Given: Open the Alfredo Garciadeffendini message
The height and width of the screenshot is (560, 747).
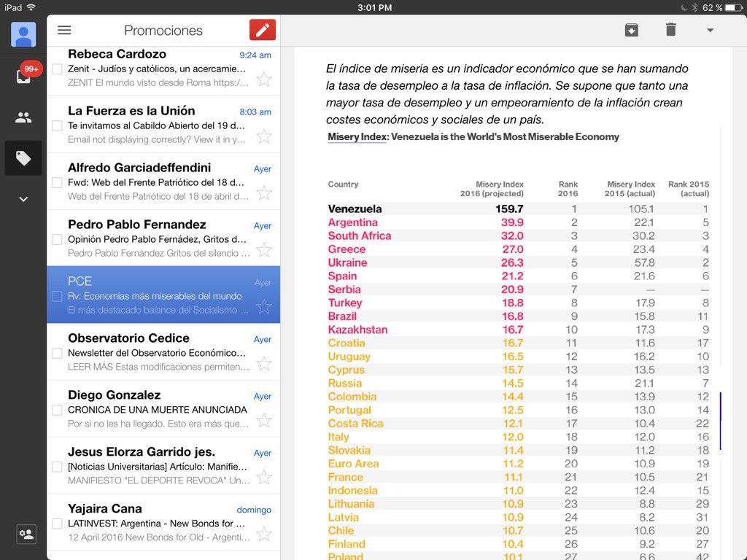Looking at the screenshot, I should (x=163, y=182).
